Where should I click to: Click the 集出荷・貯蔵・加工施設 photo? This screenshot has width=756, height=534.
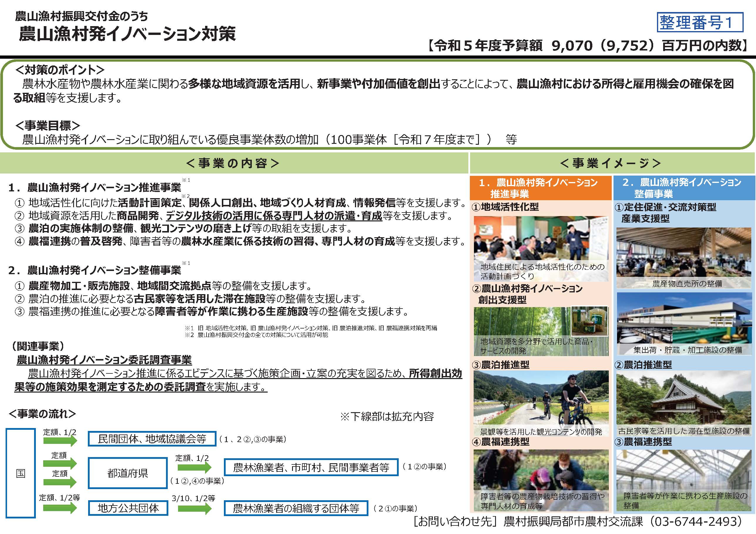click(x=684, y=324)
